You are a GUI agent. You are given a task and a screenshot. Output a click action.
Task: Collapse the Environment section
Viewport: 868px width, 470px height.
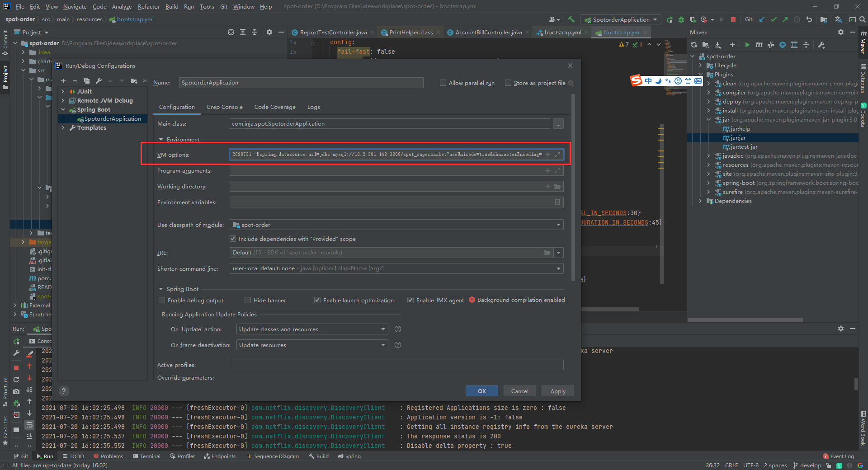[x=161, y=139]
